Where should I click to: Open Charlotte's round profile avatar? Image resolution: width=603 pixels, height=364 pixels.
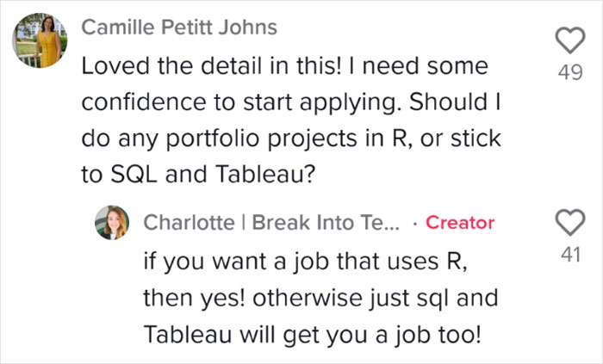click(112, 222)
